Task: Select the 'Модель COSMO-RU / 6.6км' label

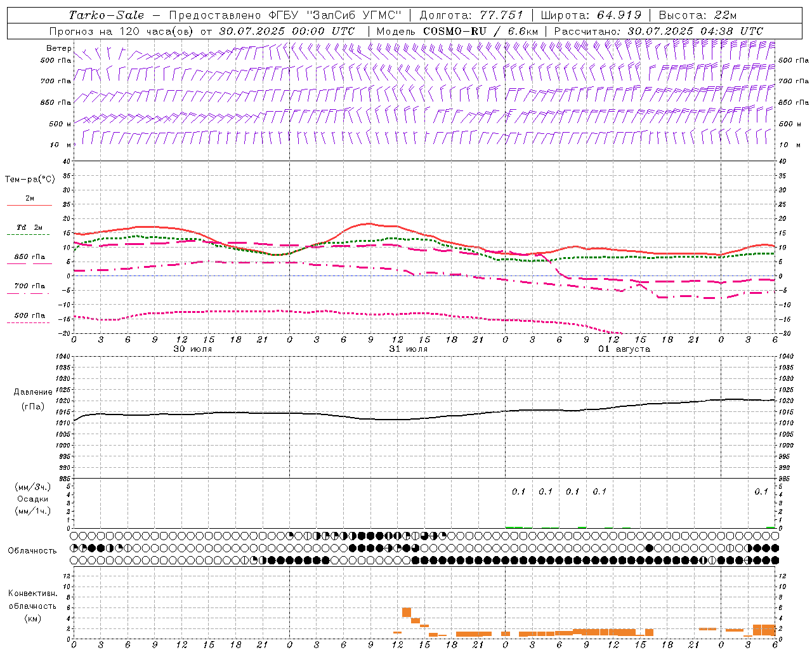Action: (457, 31)
